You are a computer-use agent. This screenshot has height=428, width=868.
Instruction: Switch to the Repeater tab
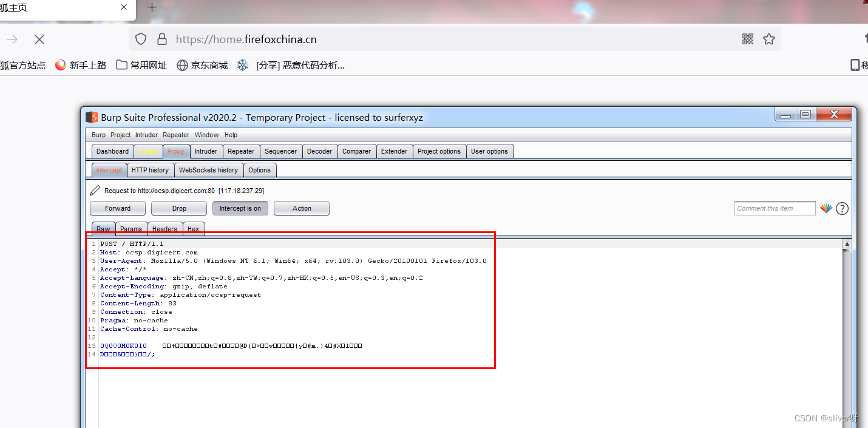(x=241, y=151)
